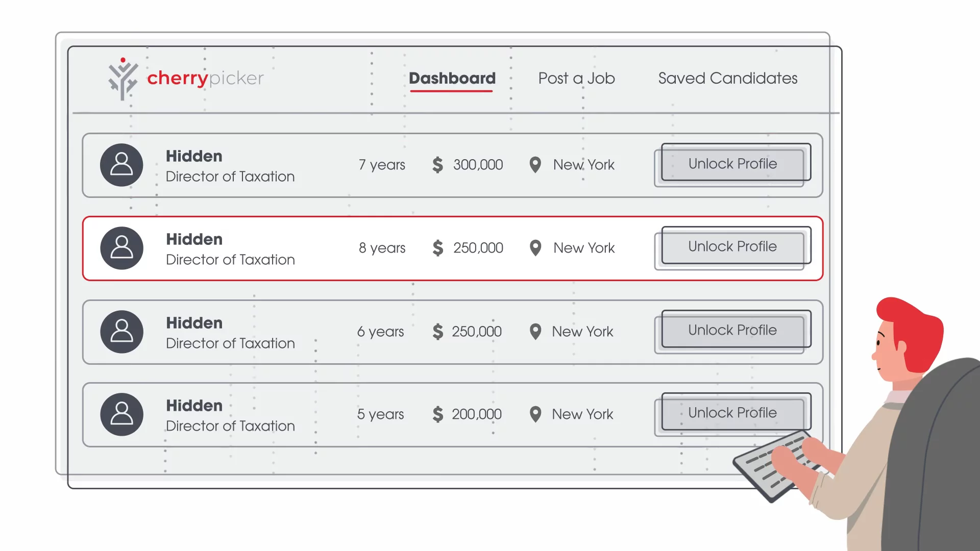Switch to the Post a Job tab
This screenshot has width=980, height=551.
point(576,78)
